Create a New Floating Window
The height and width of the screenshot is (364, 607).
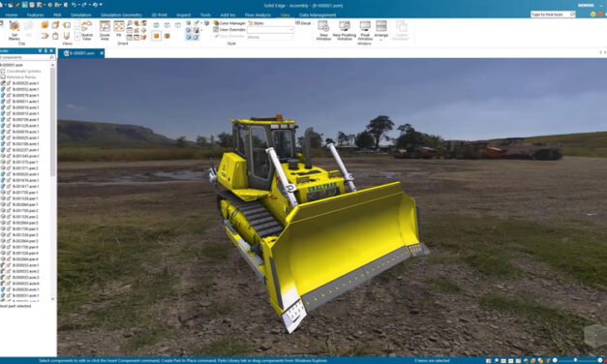344,31
